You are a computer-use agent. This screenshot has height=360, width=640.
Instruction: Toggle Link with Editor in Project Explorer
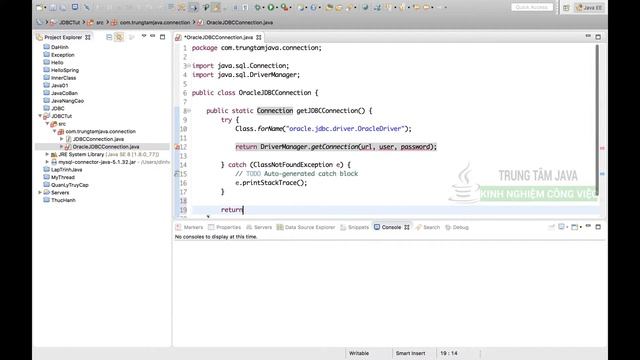pos(119,37)
